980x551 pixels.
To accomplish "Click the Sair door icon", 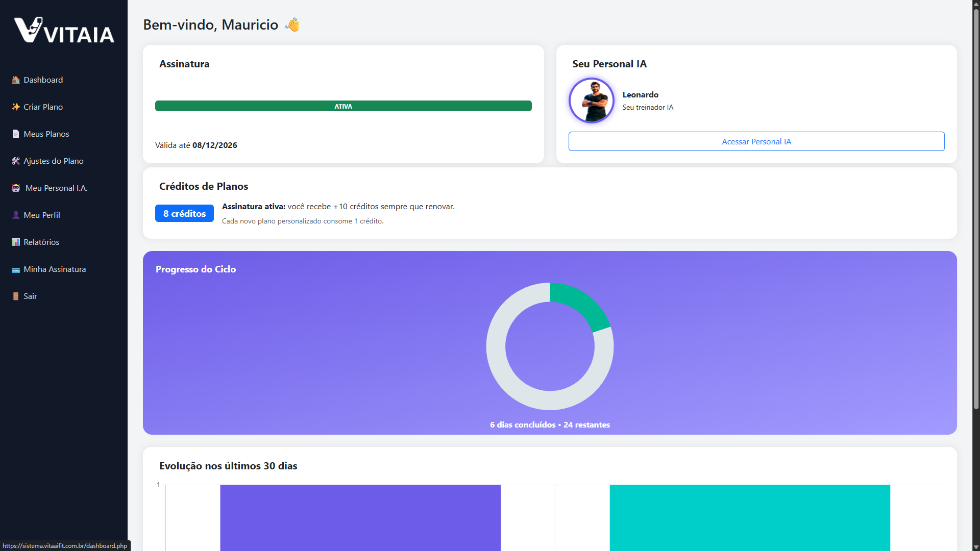I will tap(16, 296).
